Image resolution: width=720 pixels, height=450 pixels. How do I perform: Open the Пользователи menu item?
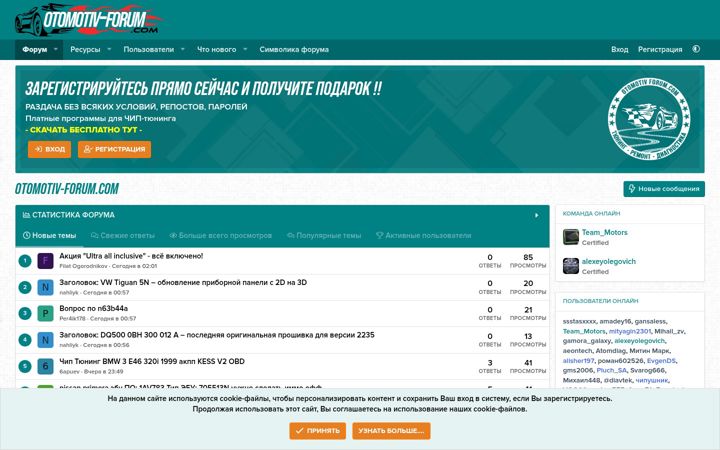148,50
